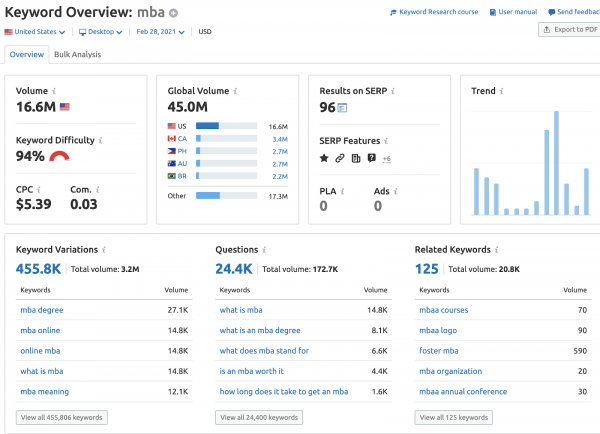Click the Related Keywords info icon
Screen dimensions: 600x434
(x=496, y=250)
